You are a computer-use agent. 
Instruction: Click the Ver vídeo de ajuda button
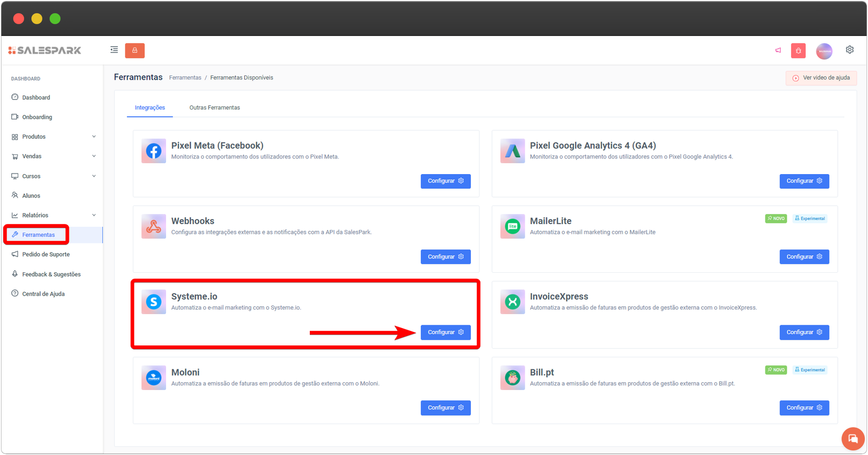tap(821, 78)
